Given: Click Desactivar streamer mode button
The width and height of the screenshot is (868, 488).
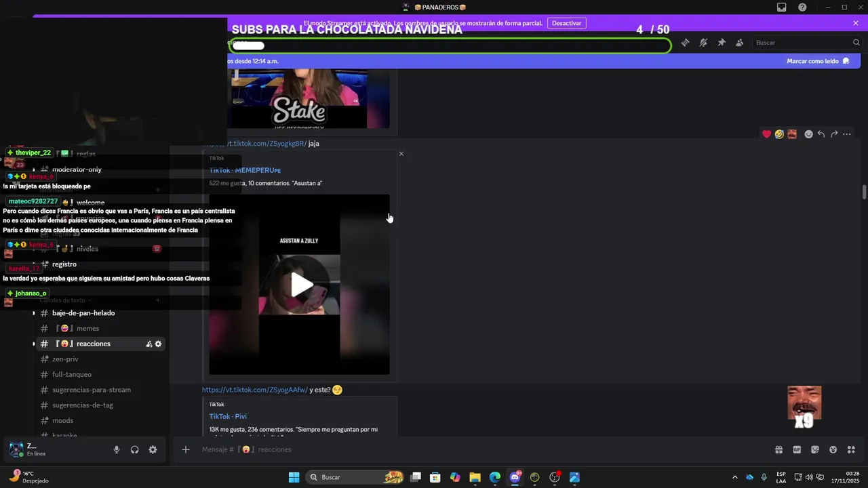Looking at the screenshot, I should (566, 23).
